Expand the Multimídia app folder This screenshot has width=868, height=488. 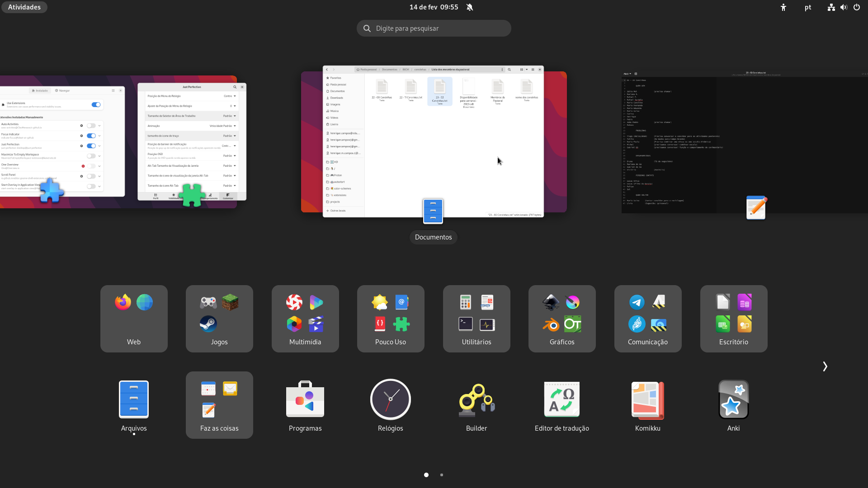pyautogui.click(x=305, y=319)
